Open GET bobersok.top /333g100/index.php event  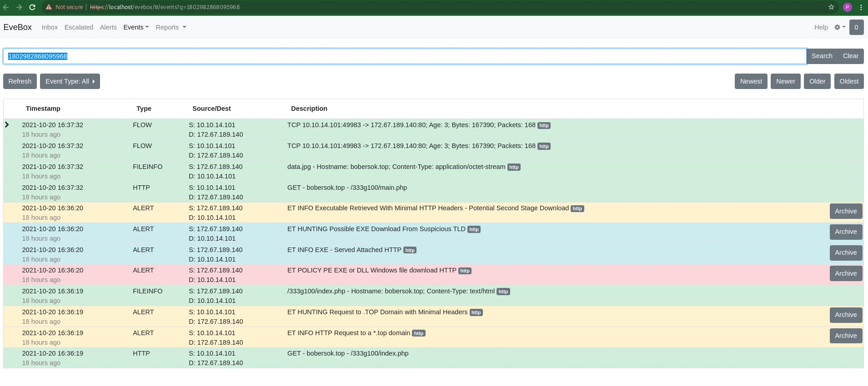(x=348, y=353)
